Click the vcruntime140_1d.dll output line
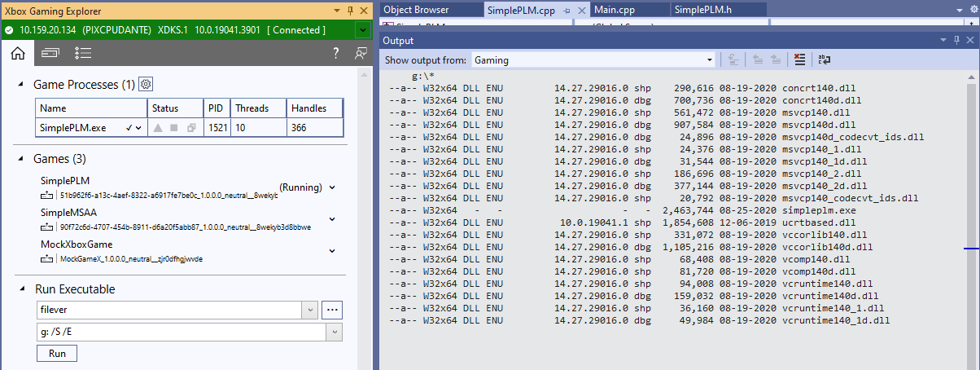This screenshot has width=980, height=370. click(641, 320)
